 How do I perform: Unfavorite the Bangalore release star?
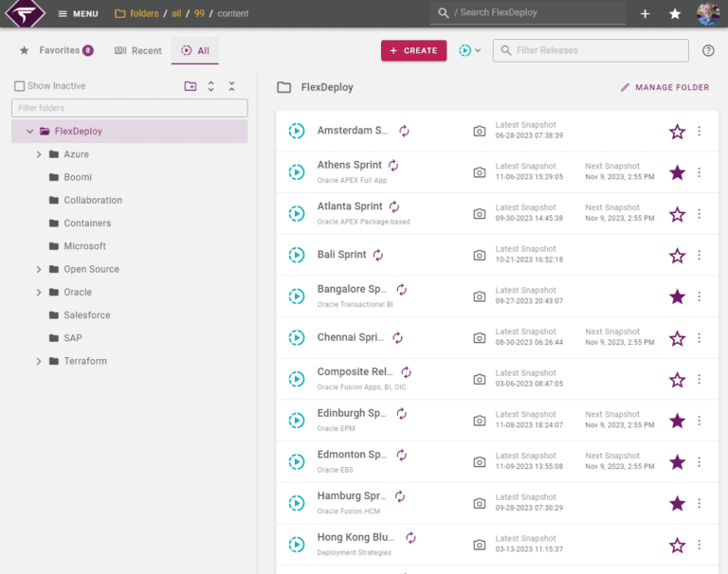point(678,297)
